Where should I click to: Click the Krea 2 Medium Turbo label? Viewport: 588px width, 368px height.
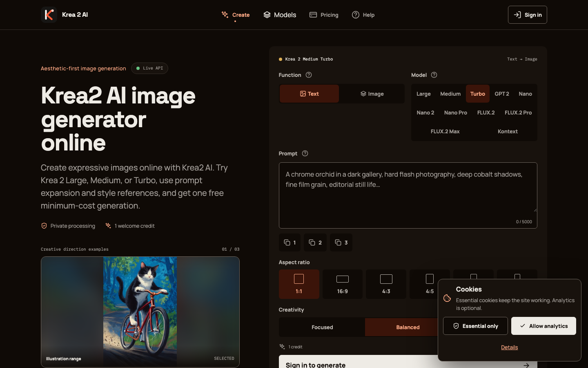(x=309, y=59)
